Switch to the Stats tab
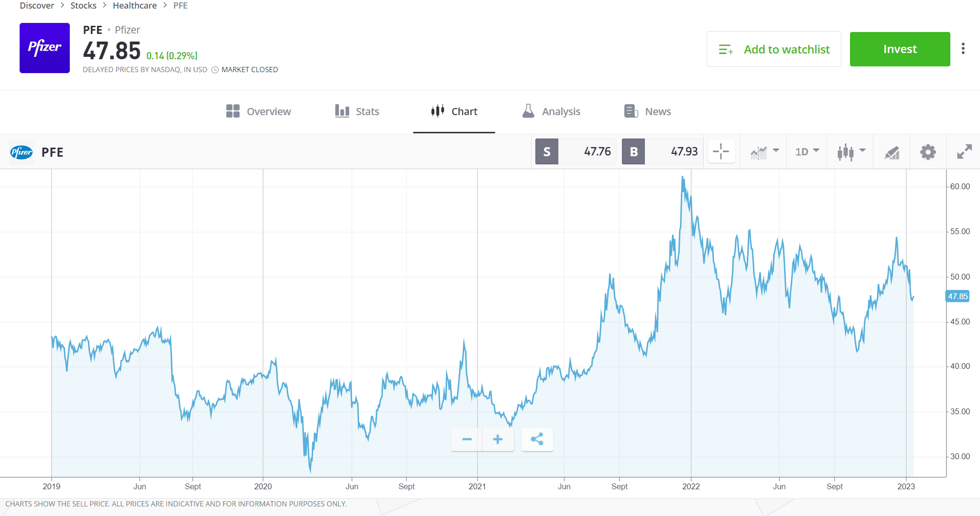 coord(357,111)
